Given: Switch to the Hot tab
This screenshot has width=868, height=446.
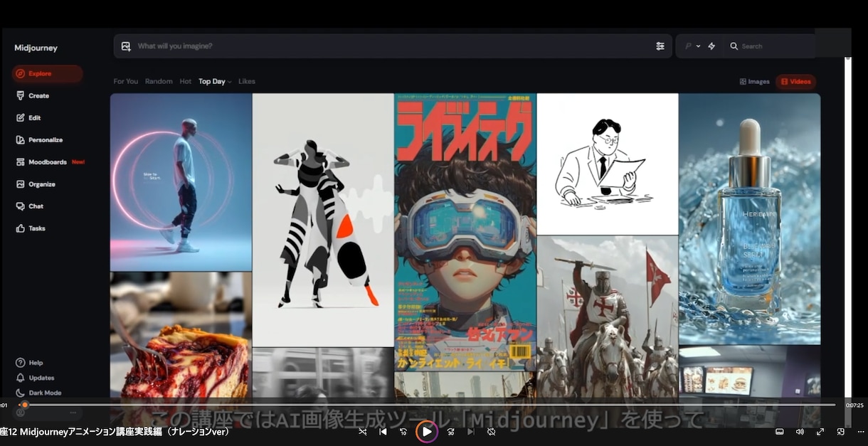Looking at the screenshot, I should (x=186, y=81).
